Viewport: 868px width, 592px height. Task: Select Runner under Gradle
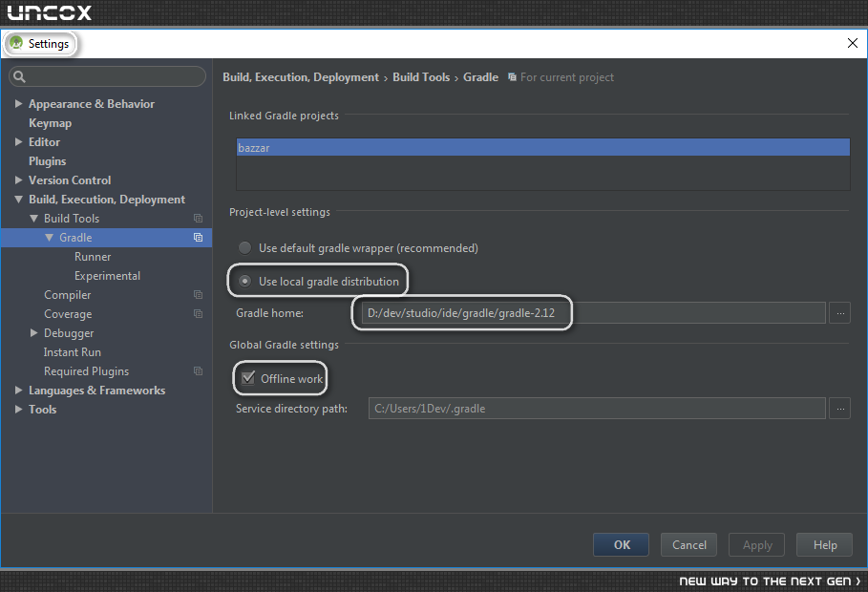tap(93, 257)
